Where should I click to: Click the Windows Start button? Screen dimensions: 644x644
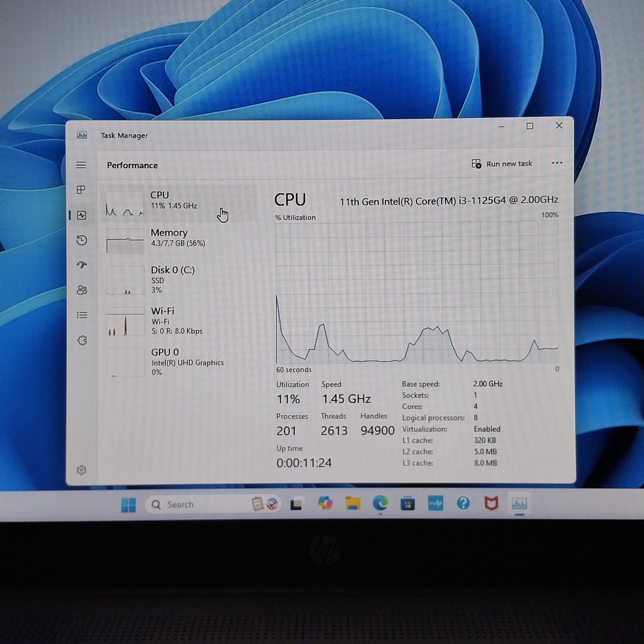point(128,505)
